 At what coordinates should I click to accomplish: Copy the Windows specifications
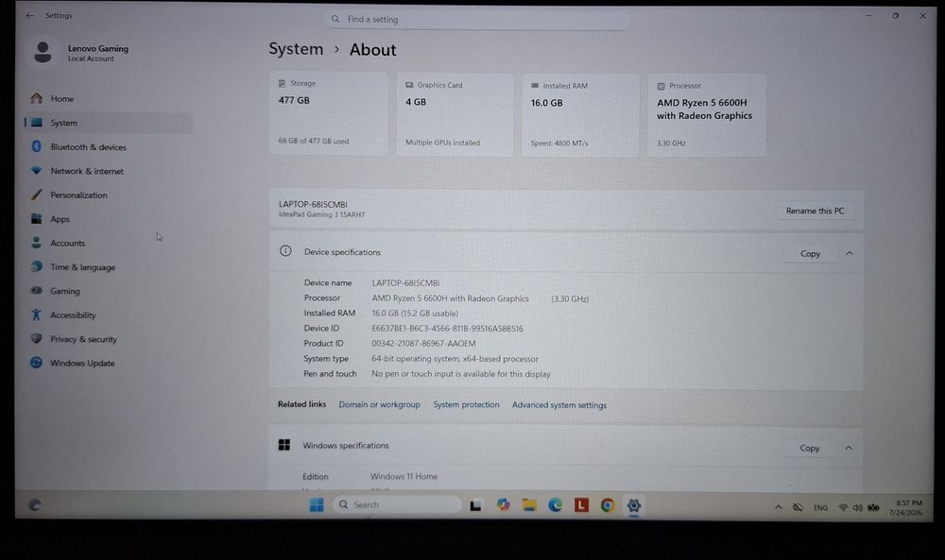[810, 448]
